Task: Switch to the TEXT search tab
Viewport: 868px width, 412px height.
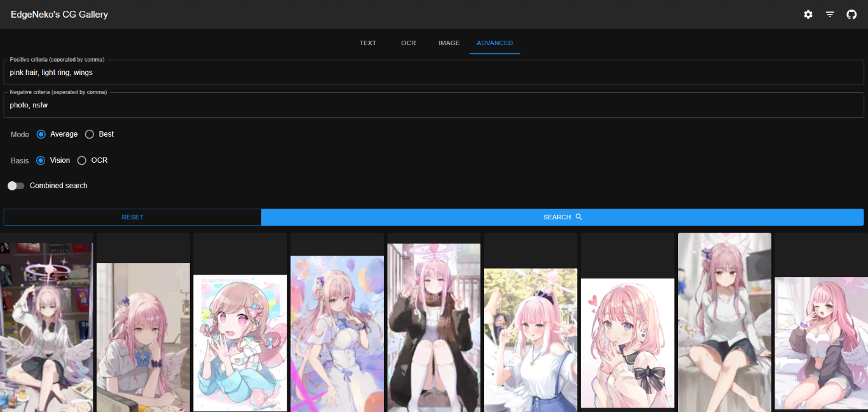Action: [368, 43]
